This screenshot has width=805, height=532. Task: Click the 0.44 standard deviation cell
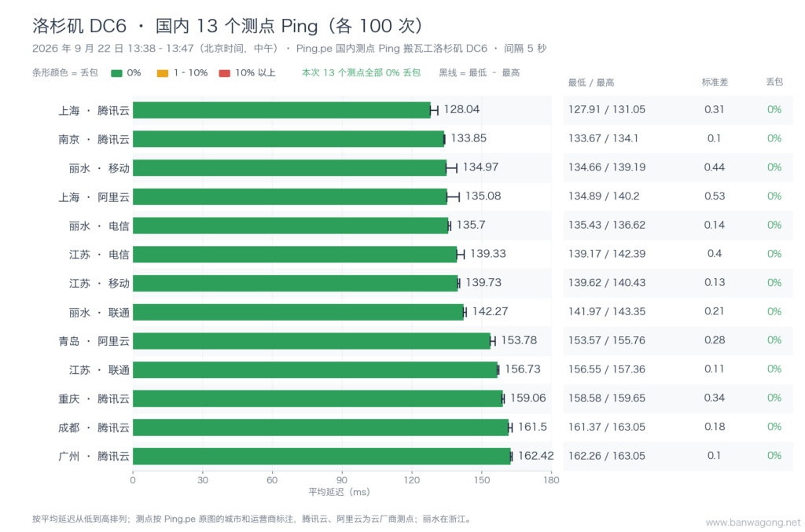(714, 167)
